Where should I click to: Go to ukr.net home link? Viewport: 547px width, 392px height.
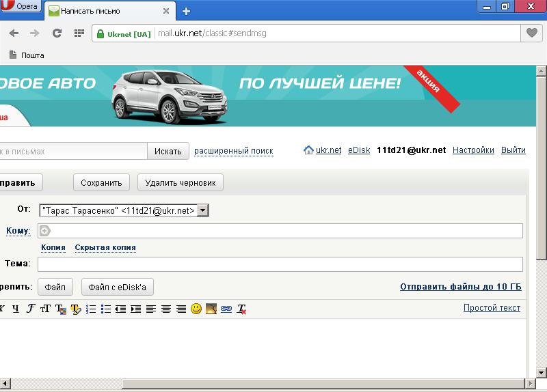[328, 150]
